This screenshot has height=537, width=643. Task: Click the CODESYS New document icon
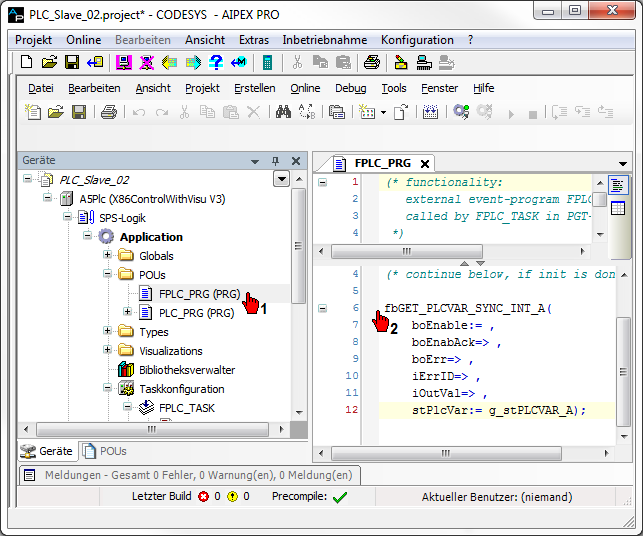click(33, 111)
